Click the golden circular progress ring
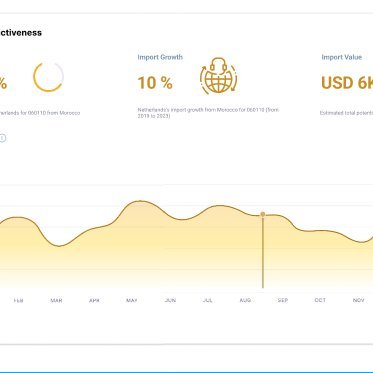Viewport: 373px width, 373px height. tap(48, 76)
